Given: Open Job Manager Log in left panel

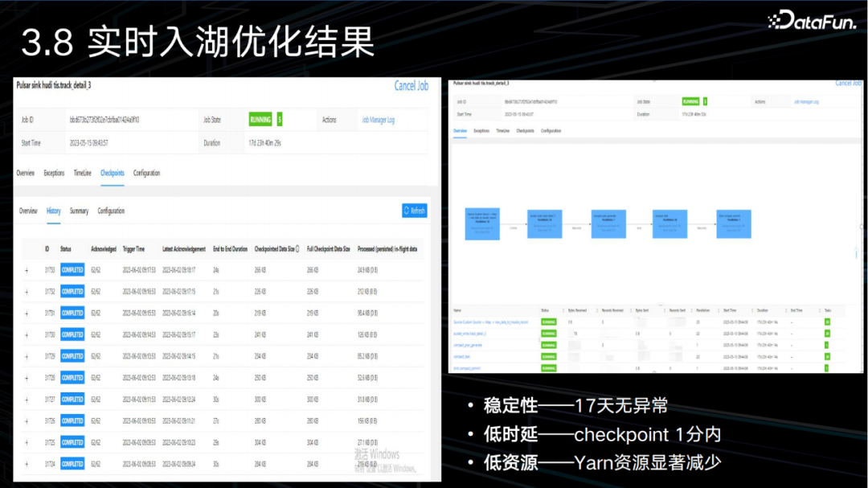Looking at the screenshot, I should (378, 120).
